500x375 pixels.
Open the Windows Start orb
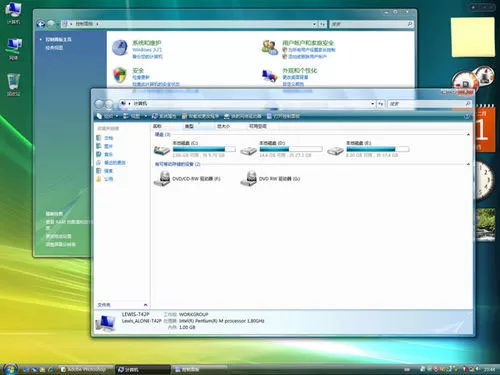(x=10, y=368)
